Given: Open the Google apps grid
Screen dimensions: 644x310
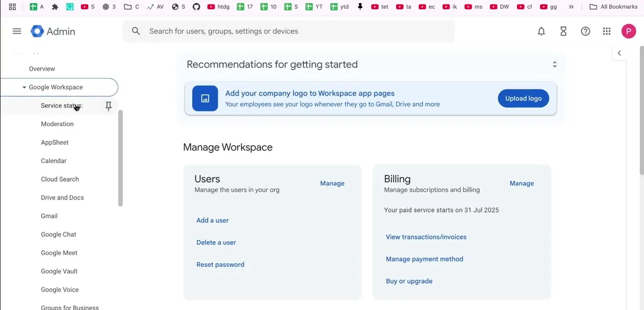Looking at the screenshot, I should tap(607, 31).
